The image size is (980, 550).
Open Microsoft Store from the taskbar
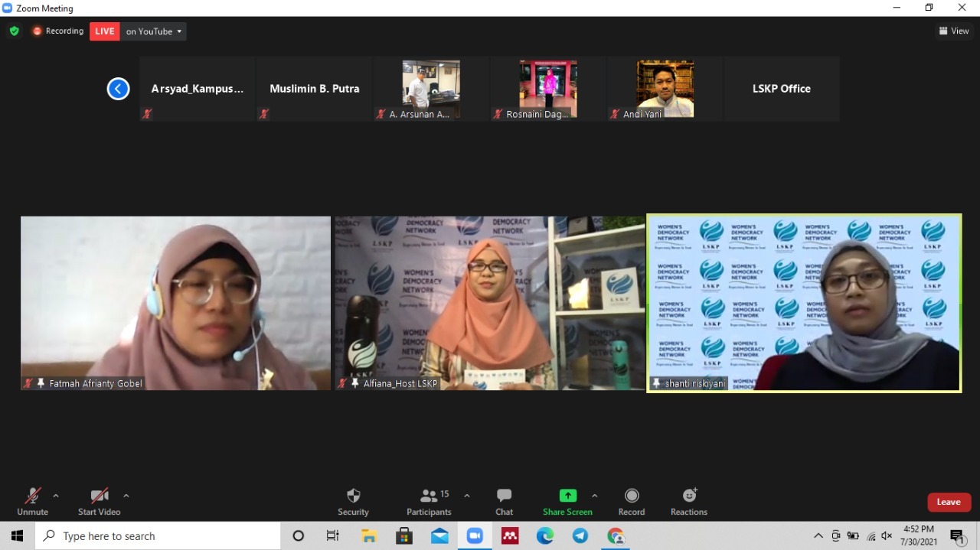(x=404, y=536)
